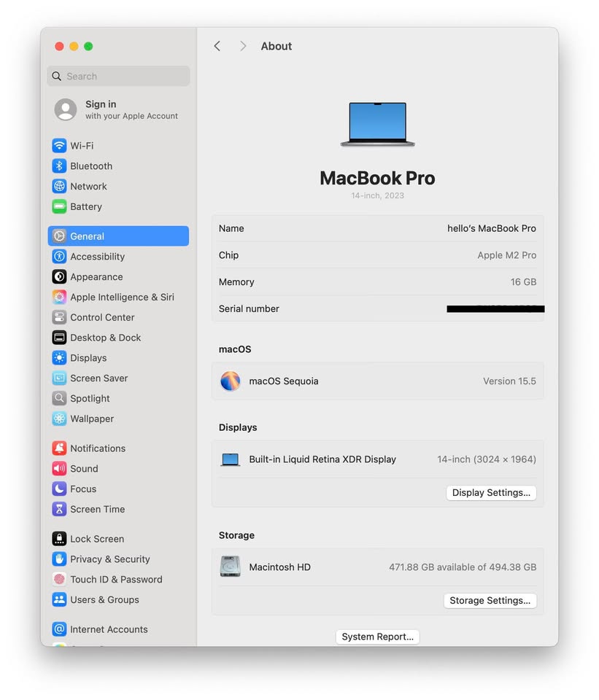Click the Accessibility icon
Image resolution: width=599 pixels, height=700 pixels.
tap(59, 256)
